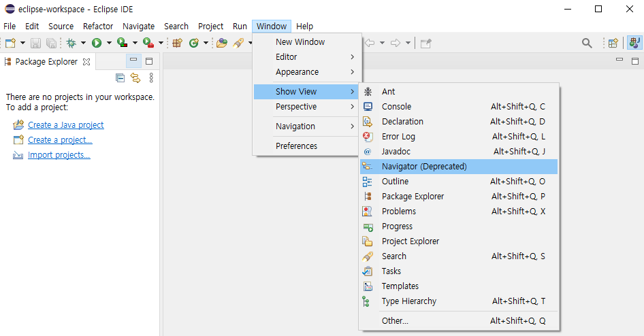The width and height of the screenshot is (644, 336).
Task: Click the Import projects... link
Action: coord(59,154)
